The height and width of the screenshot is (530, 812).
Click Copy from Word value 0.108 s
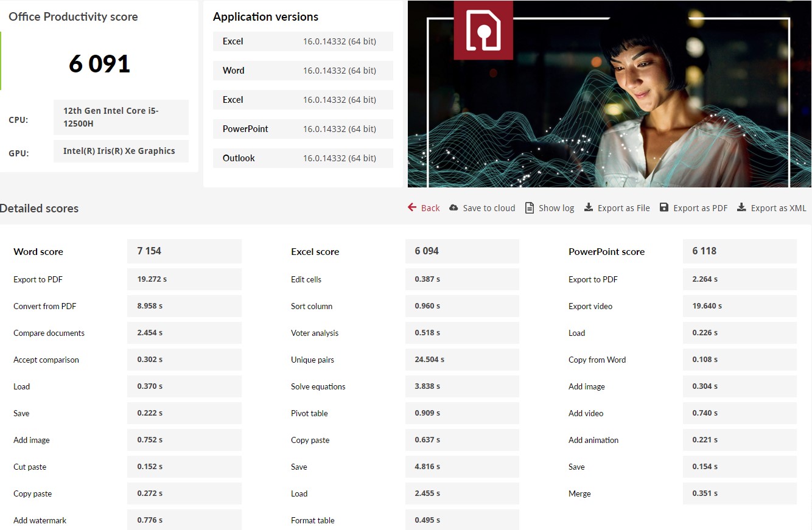coord(740,360)
